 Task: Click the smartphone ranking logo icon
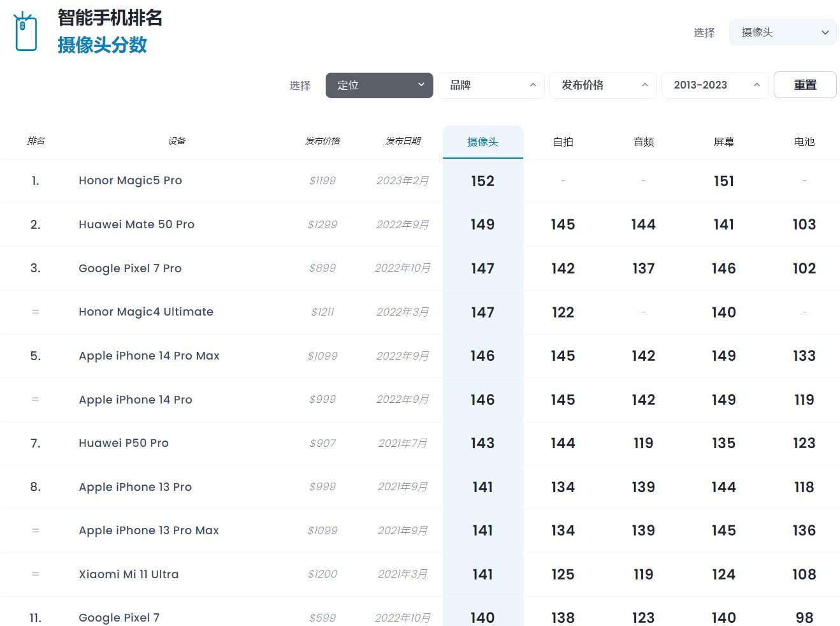[25, 31]
